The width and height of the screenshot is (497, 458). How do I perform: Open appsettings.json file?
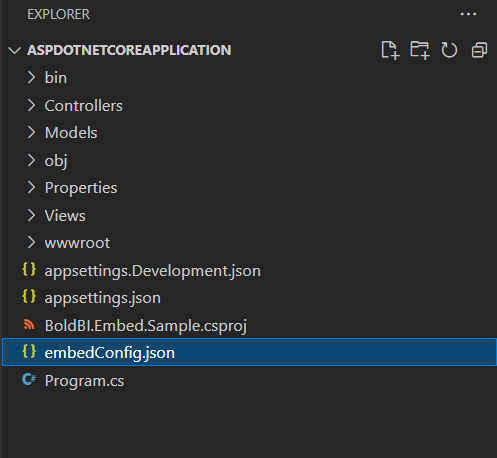103,298
